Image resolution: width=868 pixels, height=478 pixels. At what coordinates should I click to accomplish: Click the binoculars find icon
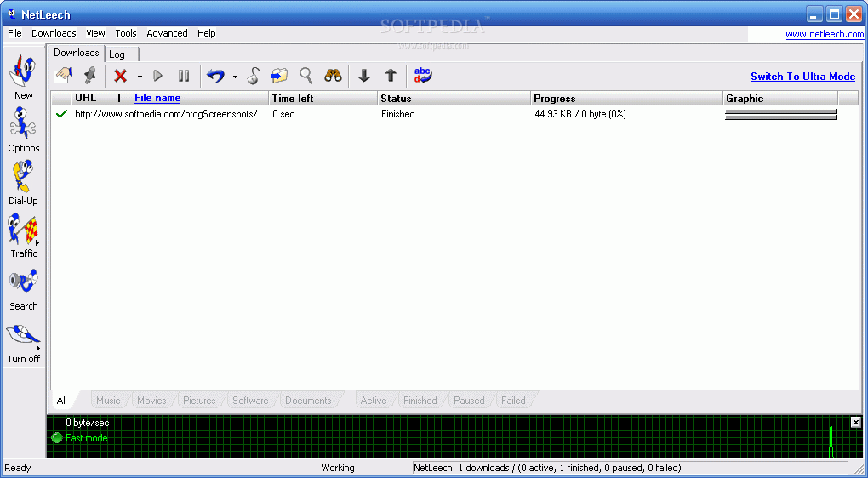coord(333,75)
